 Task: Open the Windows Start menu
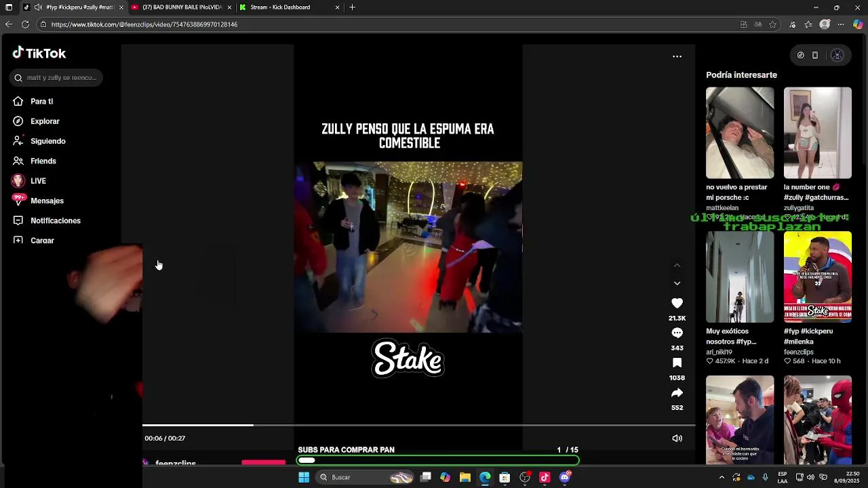point(304,477)
